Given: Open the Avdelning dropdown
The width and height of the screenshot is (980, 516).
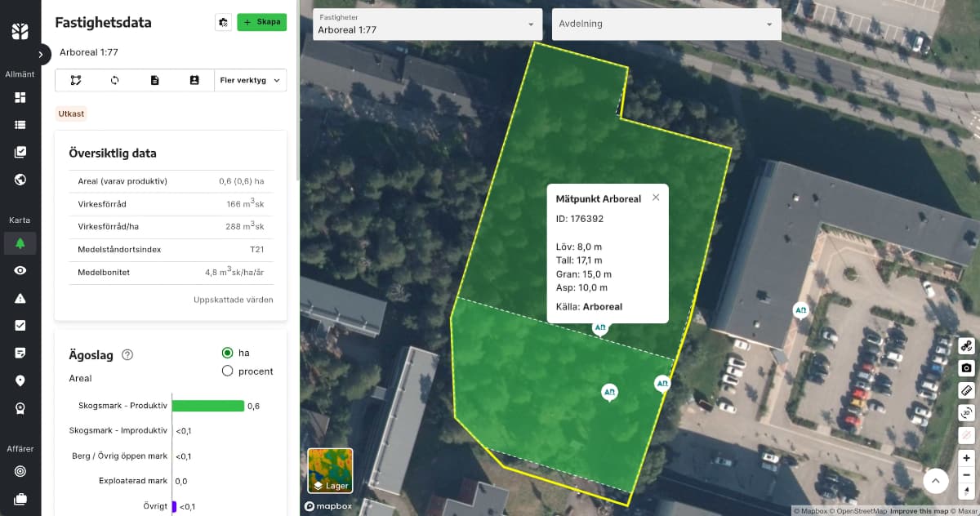Looking at the screenshot, I should (x=666, y=24).
